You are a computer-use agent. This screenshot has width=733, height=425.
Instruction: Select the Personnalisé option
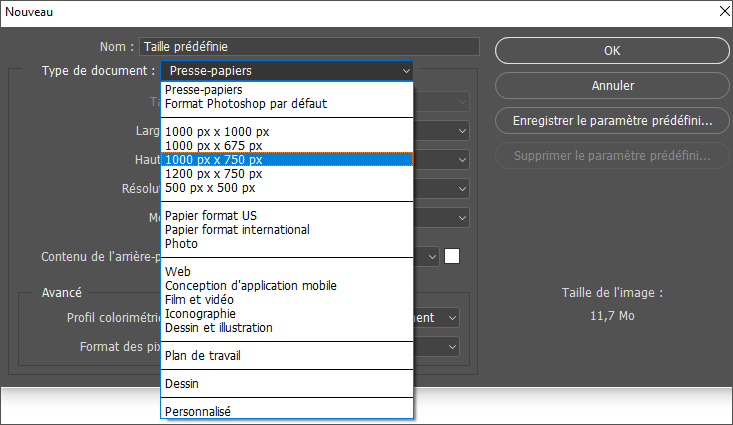(x=198, y=410)
